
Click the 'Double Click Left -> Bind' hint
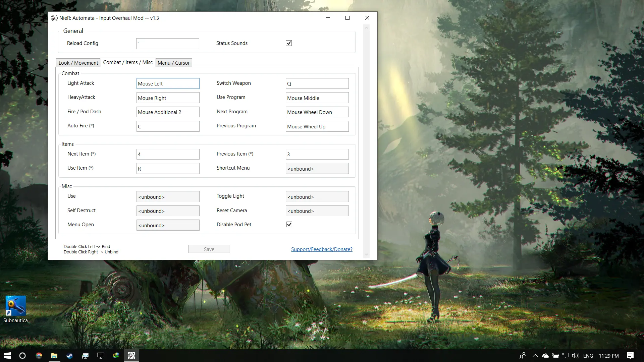pos(87,246)
